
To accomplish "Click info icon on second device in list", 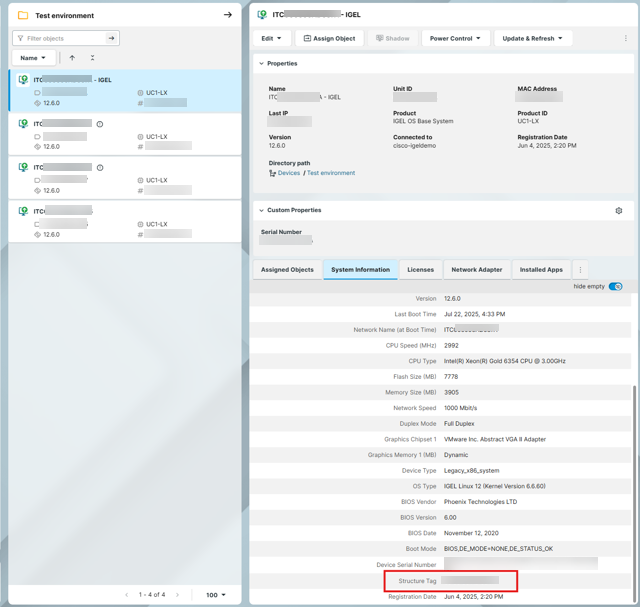I will (x=100, y=124).
